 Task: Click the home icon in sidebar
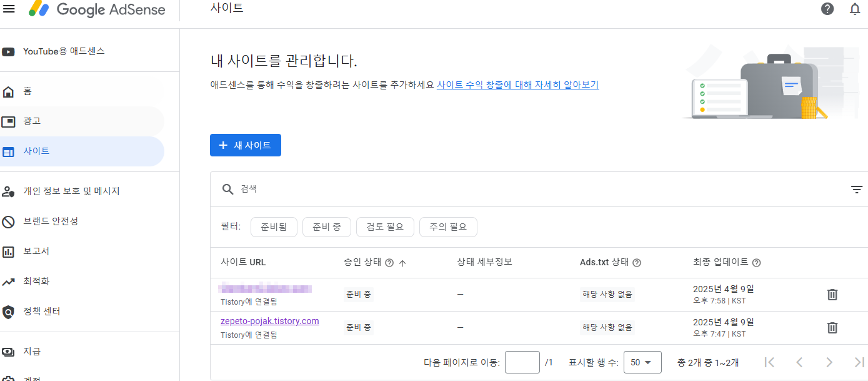(8, 92)
